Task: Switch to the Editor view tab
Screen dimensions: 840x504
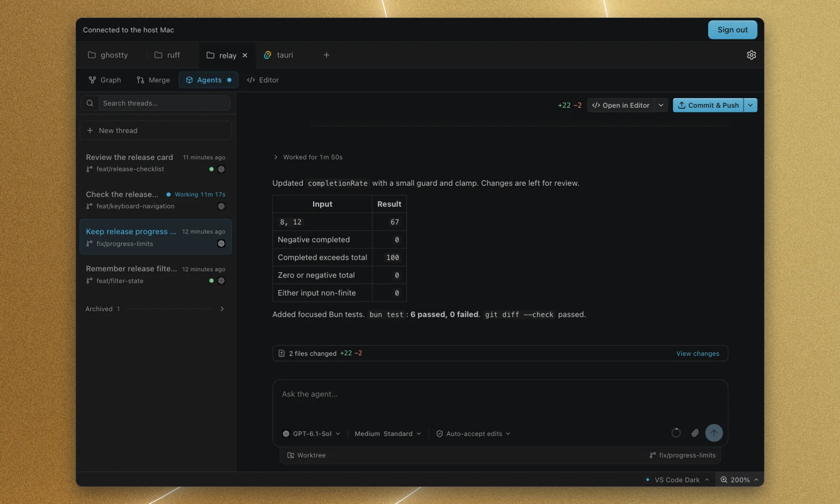Action: tap(263, 80)
